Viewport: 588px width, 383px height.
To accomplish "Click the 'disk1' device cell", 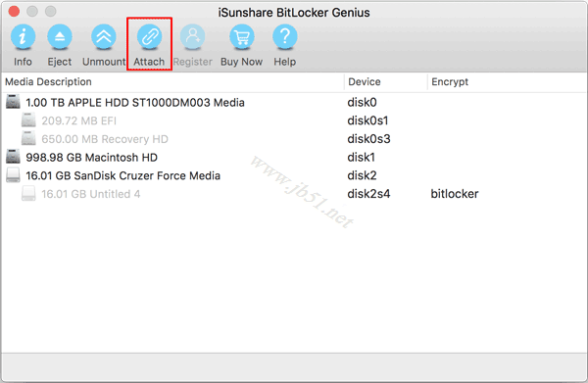I will (x=361, y=158).
